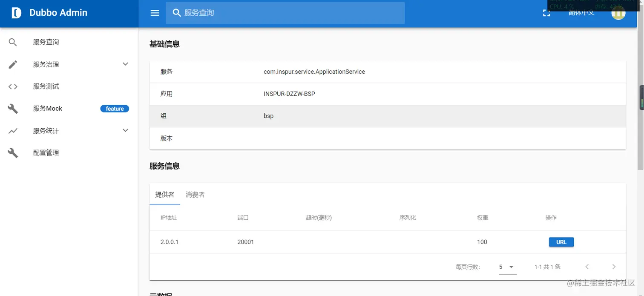Click the group value bsp
The image size is (644, 296).
coord(269,116)
